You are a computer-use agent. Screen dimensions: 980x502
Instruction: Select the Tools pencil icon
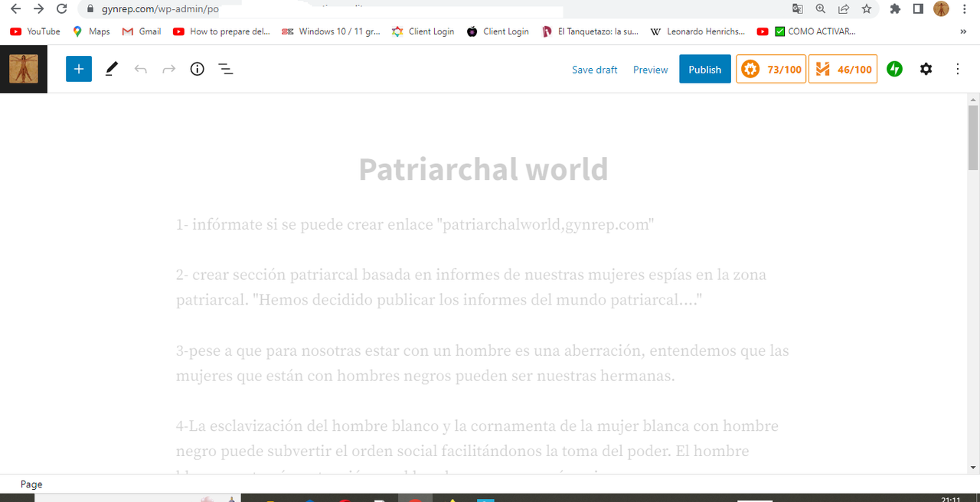[112, 69]
